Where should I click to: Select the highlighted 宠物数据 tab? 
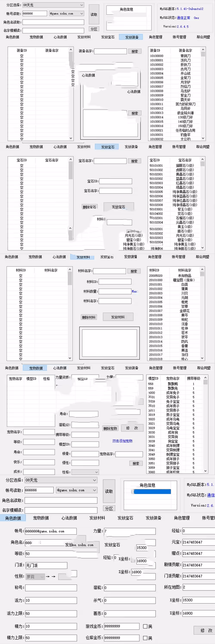point(36,368)
